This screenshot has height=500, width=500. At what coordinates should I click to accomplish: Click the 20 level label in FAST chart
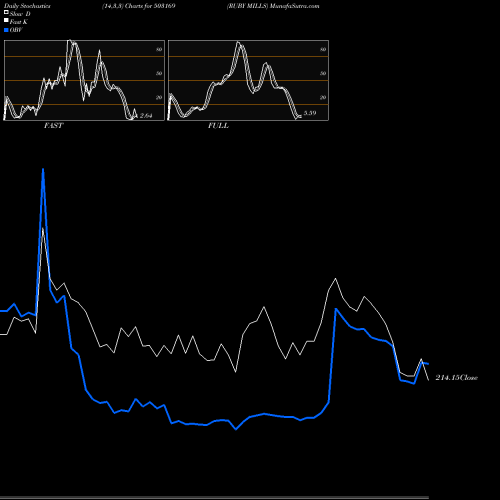coord(159,97)
